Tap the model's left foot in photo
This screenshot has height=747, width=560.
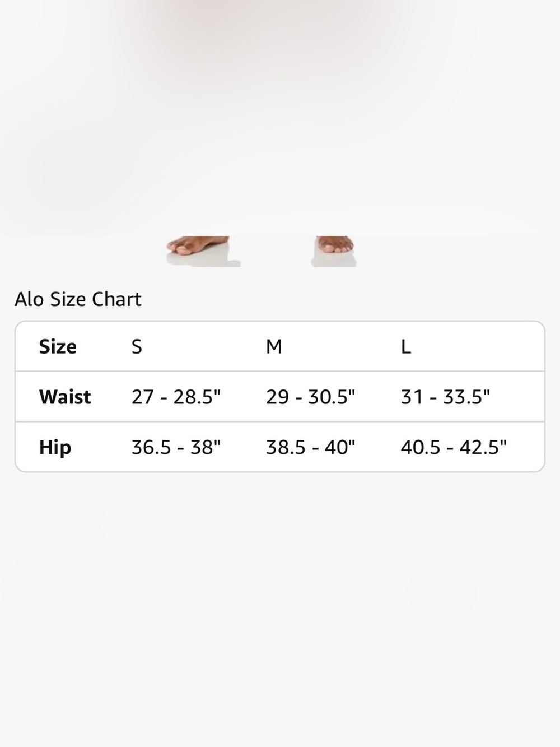(x=198, y=244)
